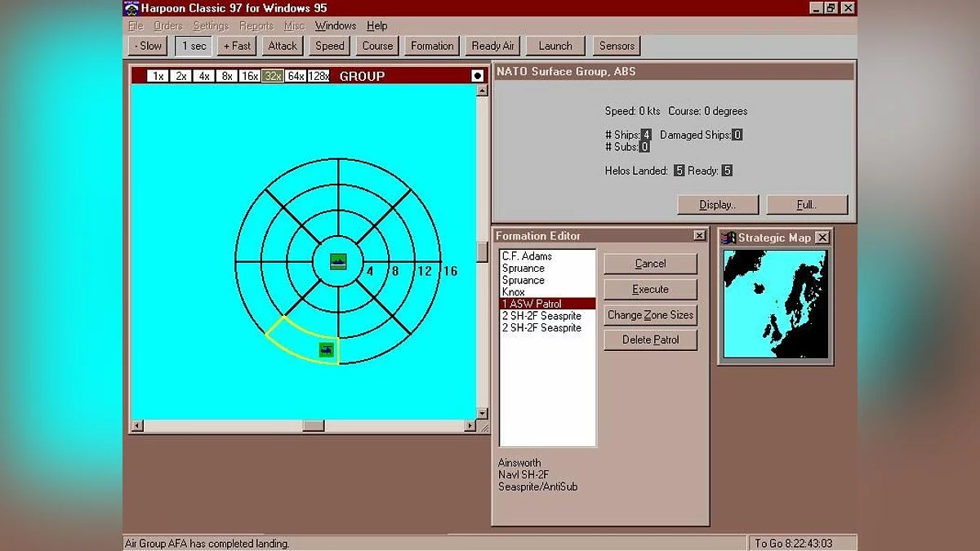Cancel the Formation Editor
The height and width of the screenshot is (551, 980).
pyautogui.click(x=650, y=264)
